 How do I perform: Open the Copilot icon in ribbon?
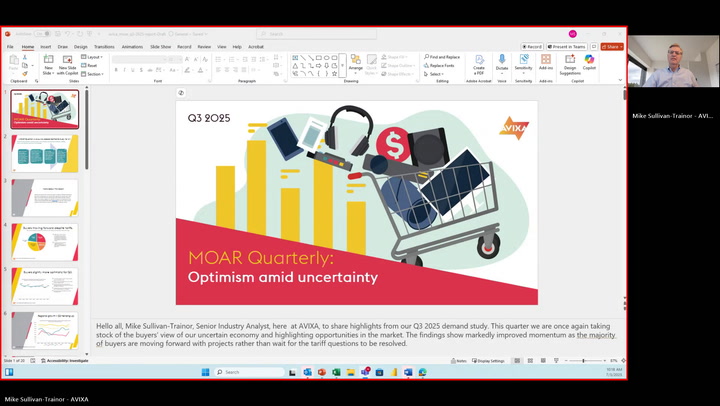(589, 59)
